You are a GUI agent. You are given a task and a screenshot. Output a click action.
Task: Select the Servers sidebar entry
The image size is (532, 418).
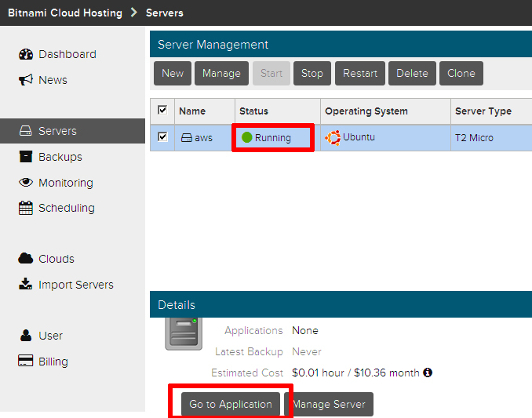pyautogui.click(x=73, y=131)
